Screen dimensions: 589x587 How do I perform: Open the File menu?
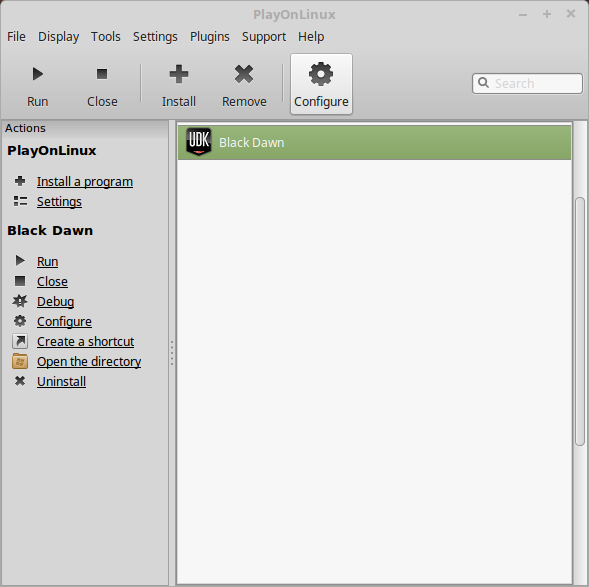tap(17, 37)
